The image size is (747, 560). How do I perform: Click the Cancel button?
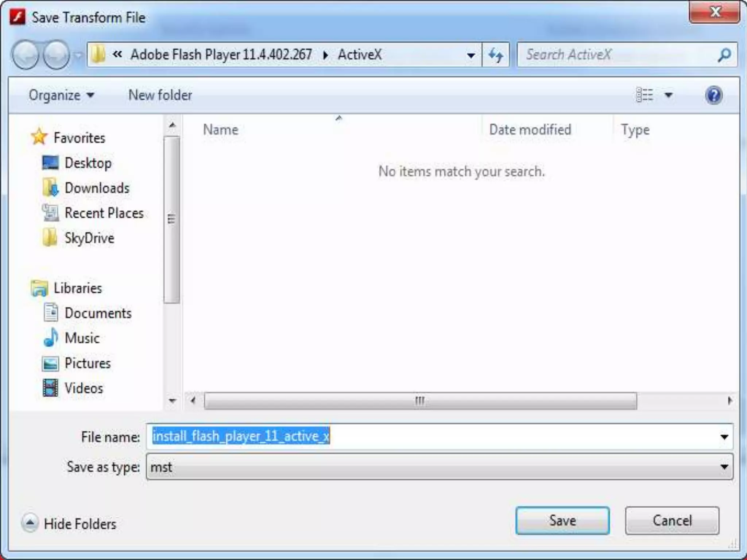[672, 521]
